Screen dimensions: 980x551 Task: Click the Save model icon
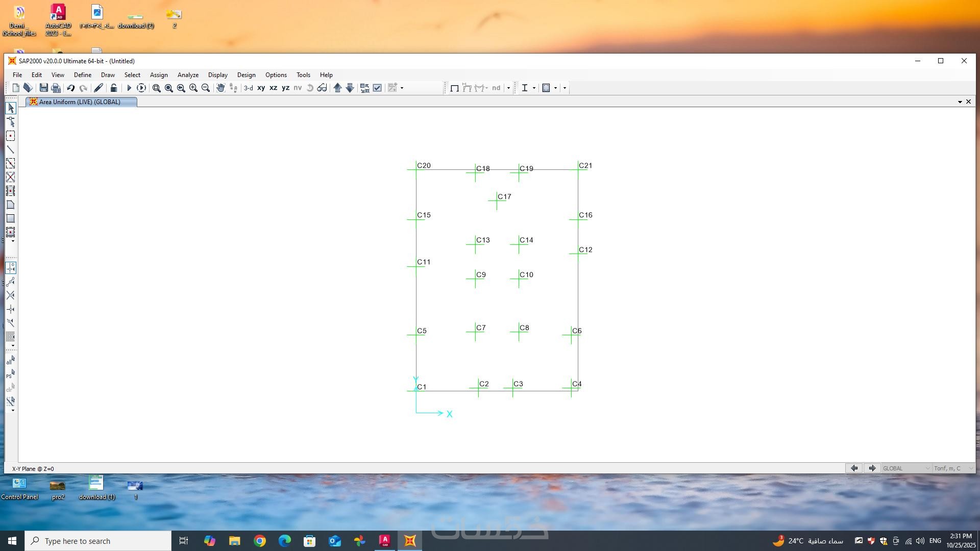point(44,88)
